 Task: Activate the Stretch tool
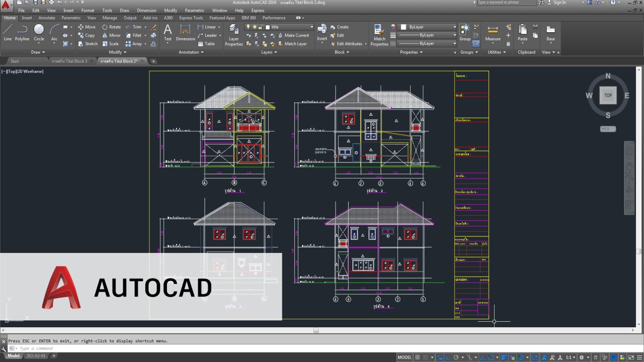[88, 44]
